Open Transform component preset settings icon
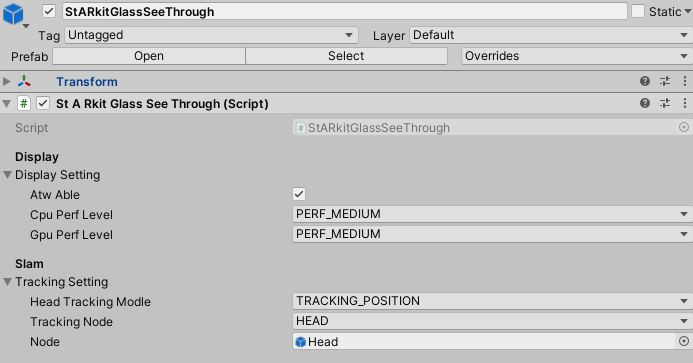693x363 pixels. pos(665,81)
